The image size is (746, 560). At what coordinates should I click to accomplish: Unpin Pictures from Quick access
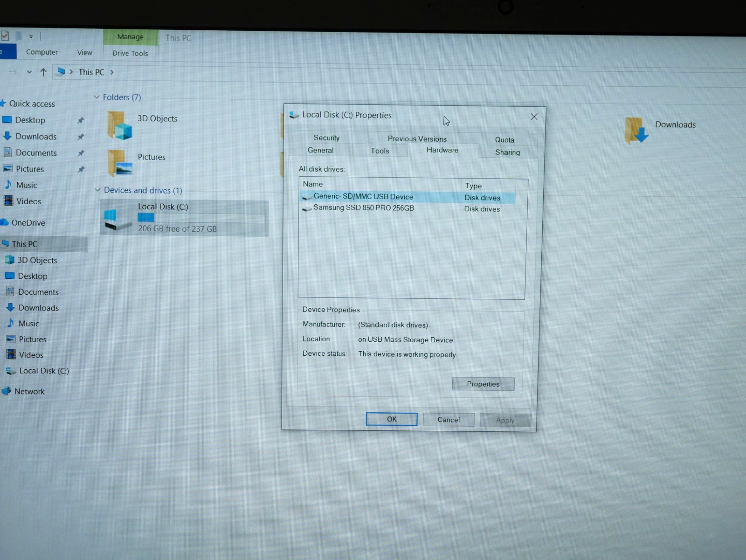tap(81, 169)
